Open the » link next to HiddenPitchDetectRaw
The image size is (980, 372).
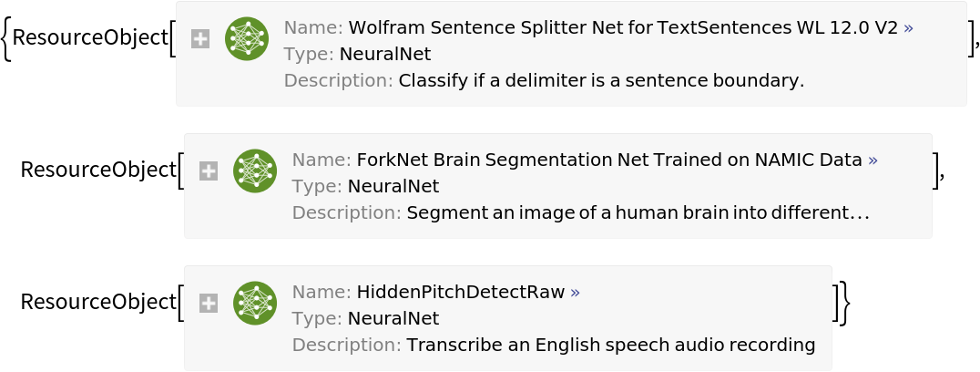575,293
